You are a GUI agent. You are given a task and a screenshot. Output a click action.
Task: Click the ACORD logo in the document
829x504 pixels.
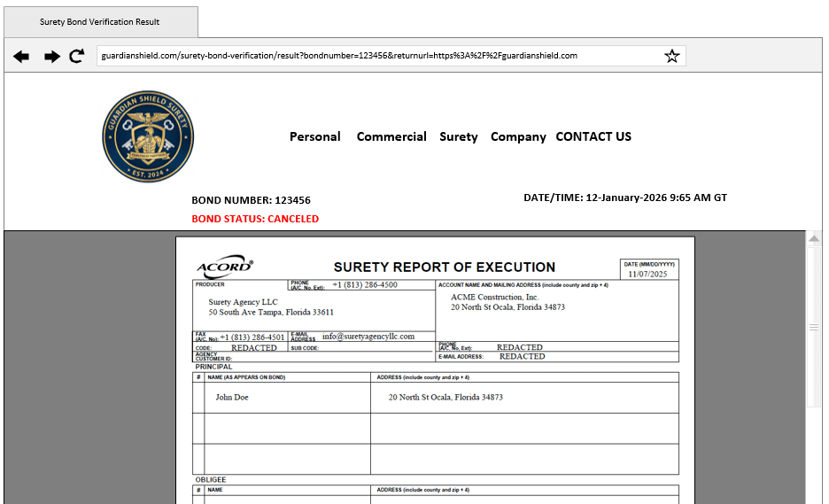(224, 267)
